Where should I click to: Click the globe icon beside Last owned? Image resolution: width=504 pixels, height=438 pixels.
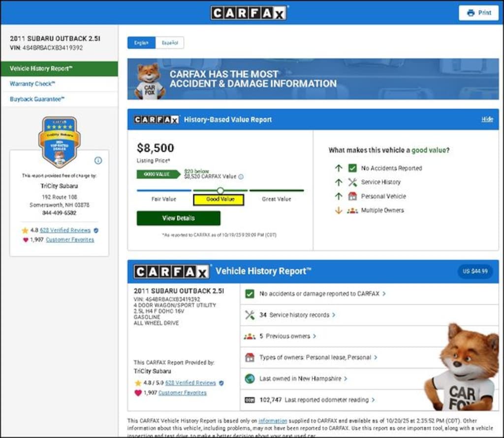pos(250,378)
